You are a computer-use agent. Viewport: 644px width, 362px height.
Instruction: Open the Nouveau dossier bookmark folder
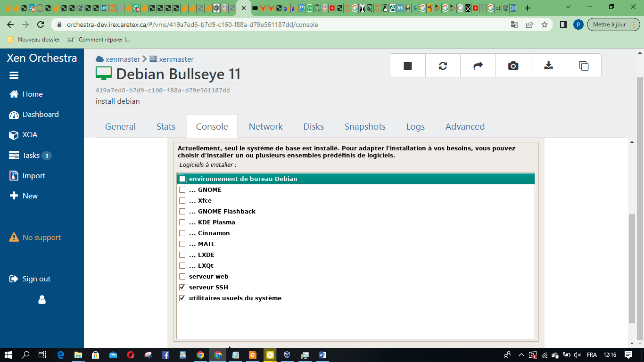(x=34, y=40)
